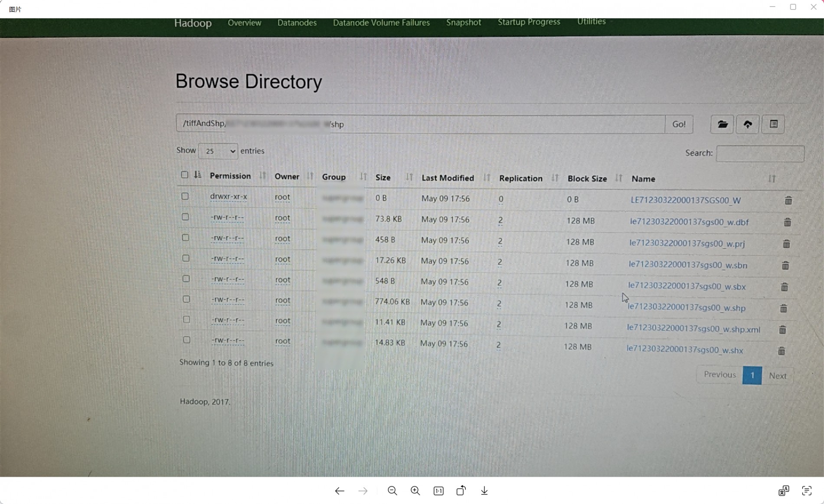Sort by the Owner column sort icon
This screenshot has height=504, width=824.
click(x=310, y=176)
